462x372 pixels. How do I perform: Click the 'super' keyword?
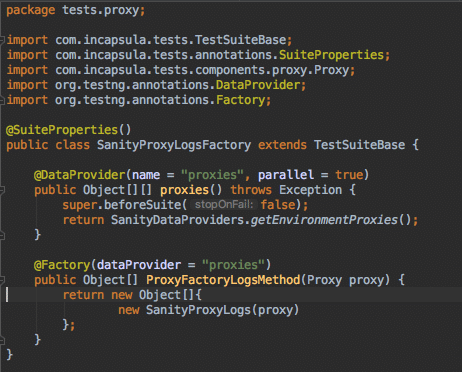(80, 205)
